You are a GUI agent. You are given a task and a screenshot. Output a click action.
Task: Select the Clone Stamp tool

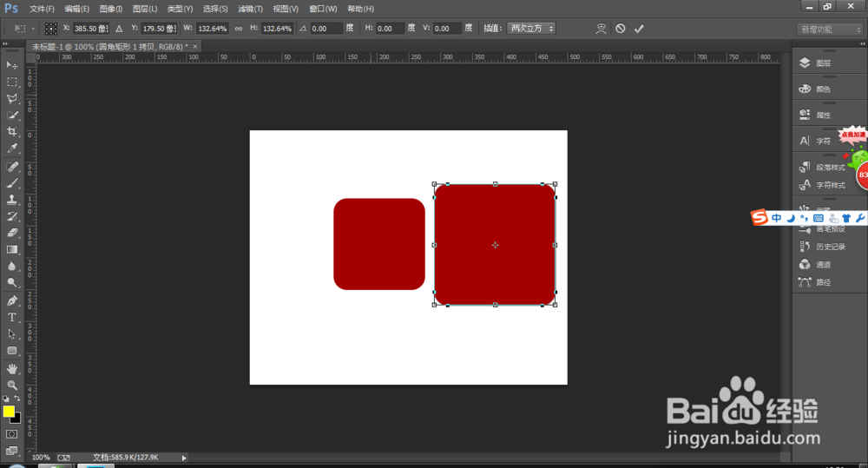tap(11, 200)
